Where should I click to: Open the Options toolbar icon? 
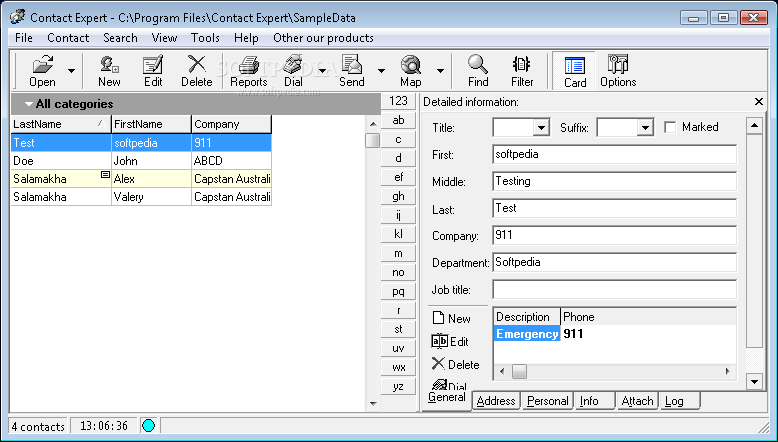click(x=618, y=64)
